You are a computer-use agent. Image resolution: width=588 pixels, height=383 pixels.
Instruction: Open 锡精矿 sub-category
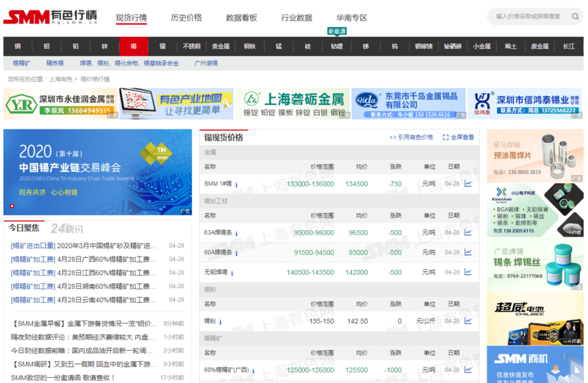click(22, 63)
